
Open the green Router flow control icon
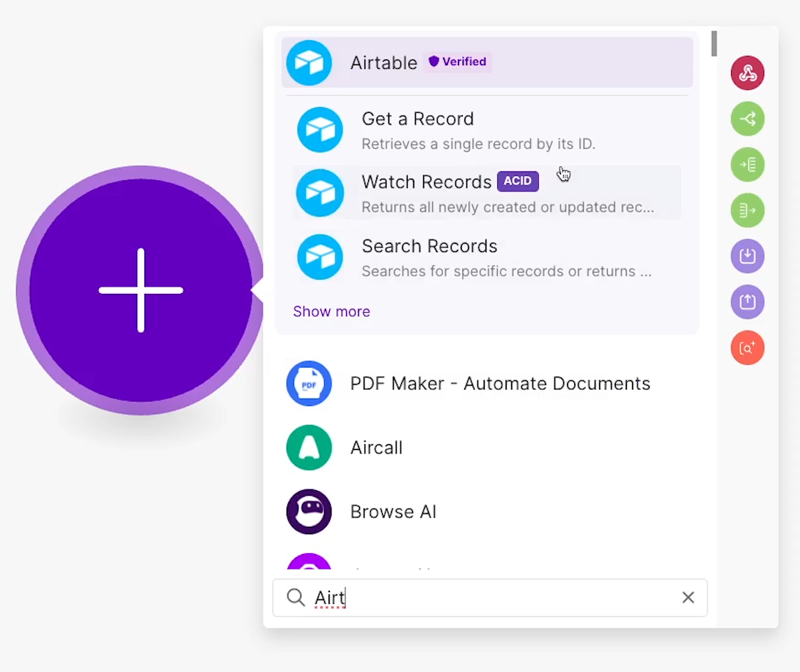pos(747,119)
